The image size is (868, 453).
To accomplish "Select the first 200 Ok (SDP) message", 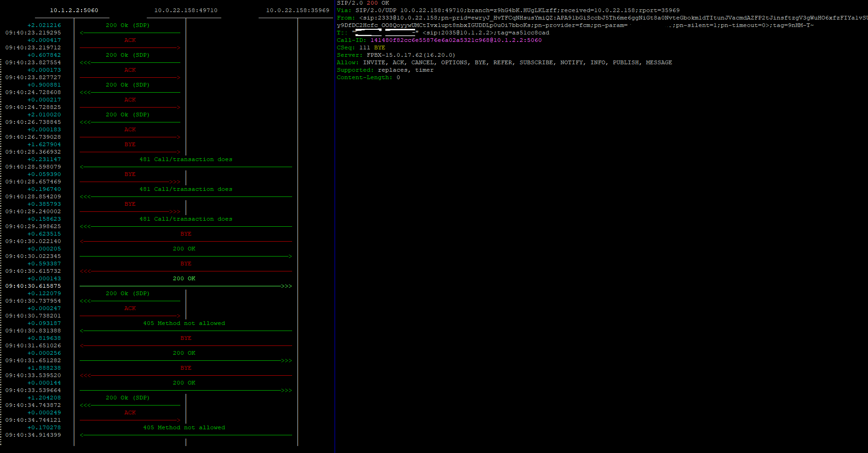I will pyautogui.click(x=128, y=25).
